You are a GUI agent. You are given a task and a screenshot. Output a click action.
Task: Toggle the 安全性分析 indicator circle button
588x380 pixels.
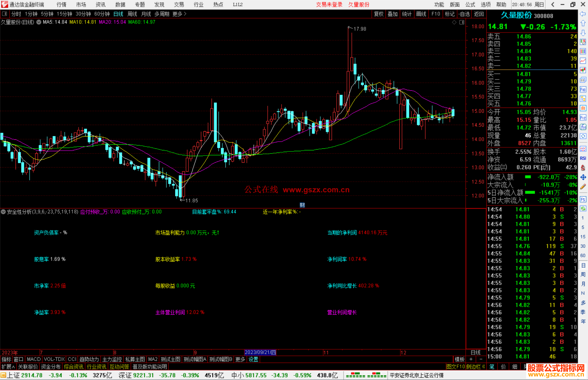pos(3,212)
